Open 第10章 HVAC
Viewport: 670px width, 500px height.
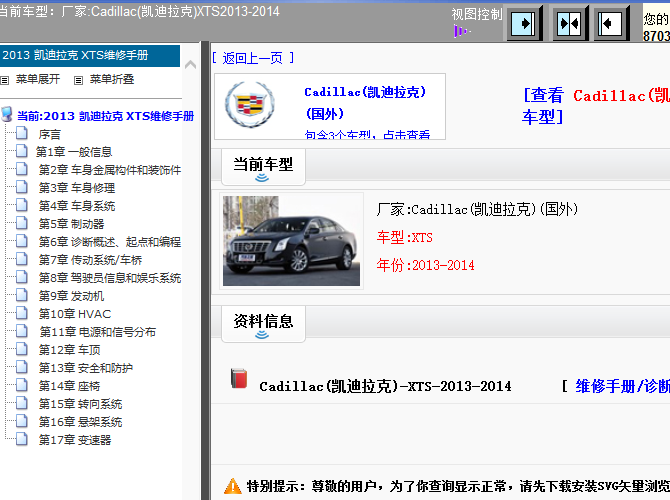tap(75, 314)
